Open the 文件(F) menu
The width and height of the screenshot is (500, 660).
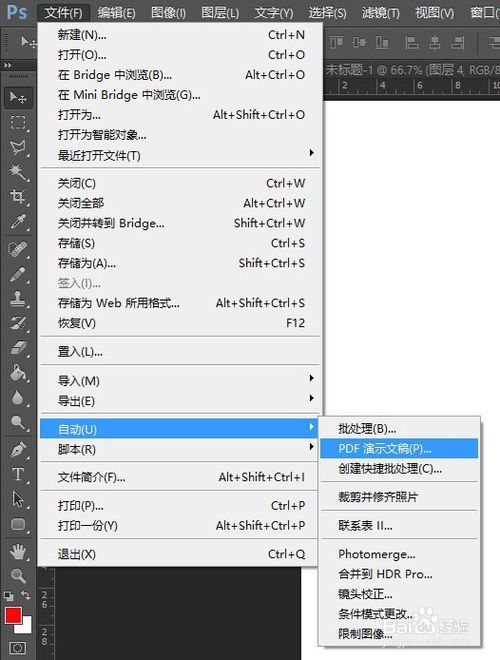point(64,13)
